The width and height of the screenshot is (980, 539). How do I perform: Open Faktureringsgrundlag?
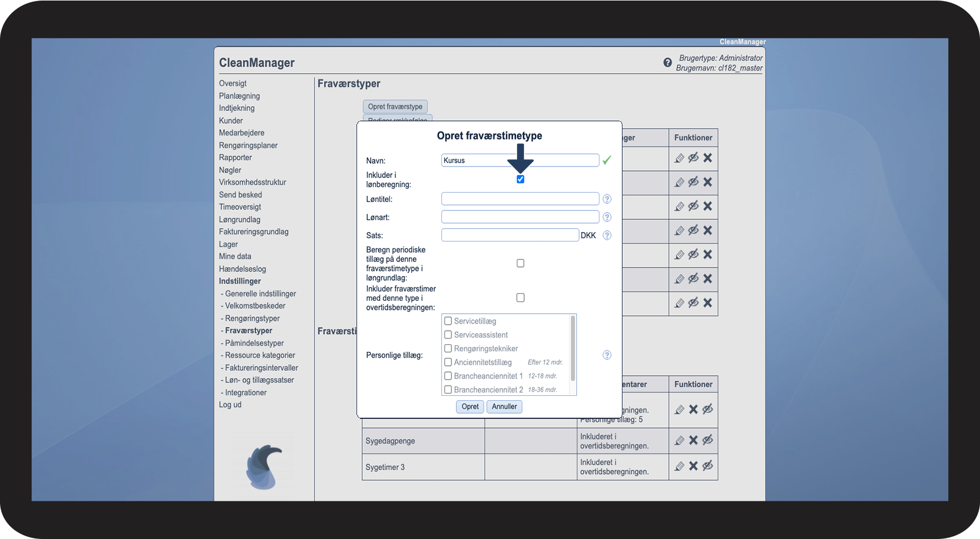click(254, 231)
